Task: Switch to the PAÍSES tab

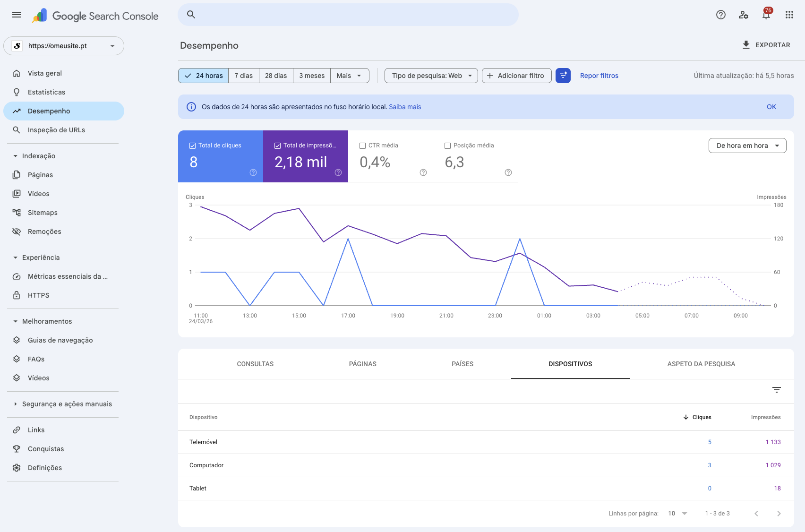Action: (462, 364)
